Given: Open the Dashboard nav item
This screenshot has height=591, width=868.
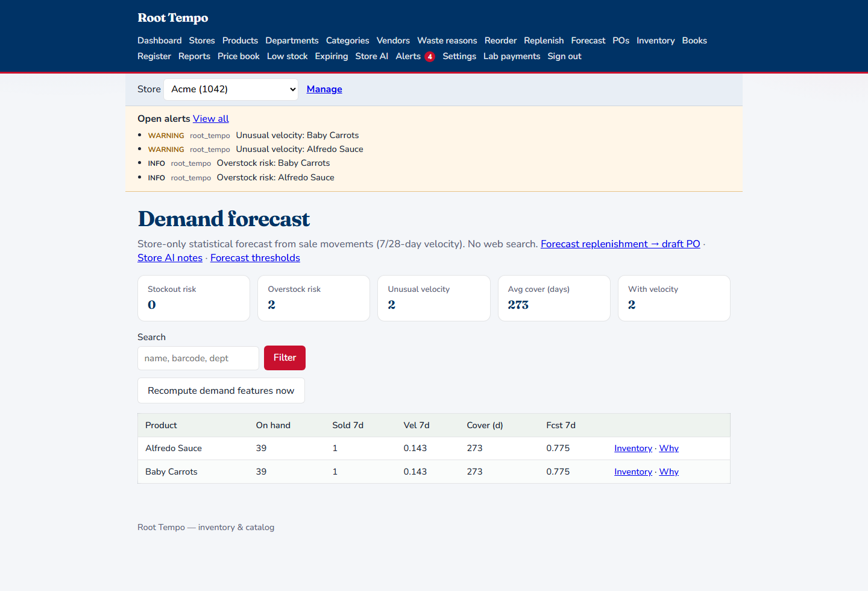Looking at the screenshot, I should click(159, 40).
